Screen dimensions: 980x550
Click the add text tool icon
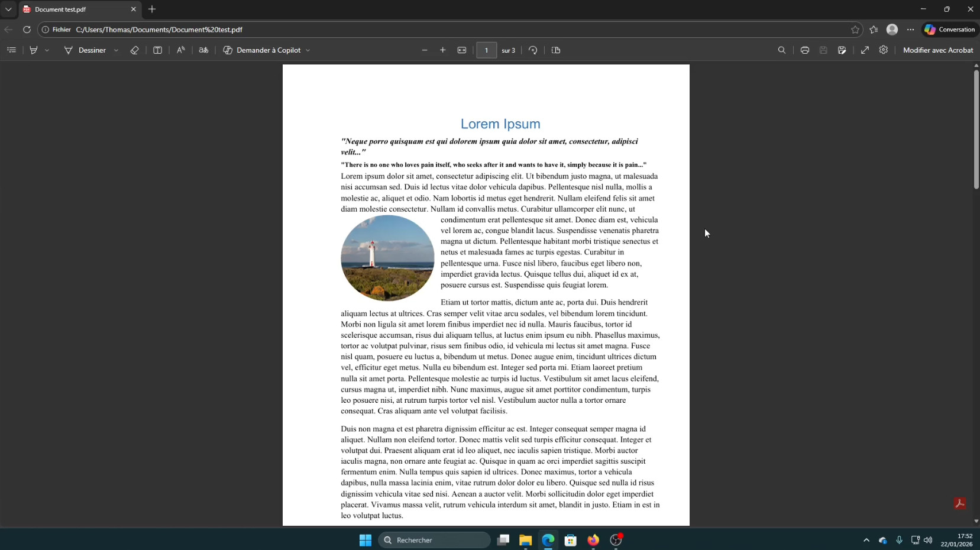coord(157,50)
